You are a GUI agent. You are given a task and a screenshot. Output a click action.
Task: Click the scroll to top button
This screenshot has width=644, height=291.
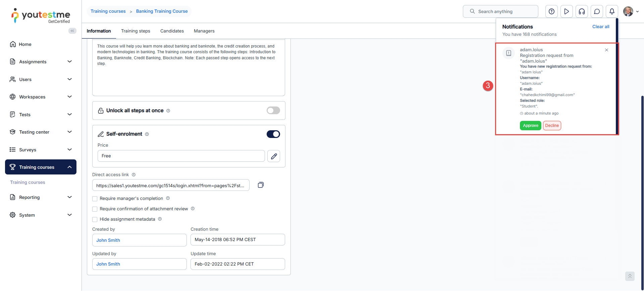point(630,276)
